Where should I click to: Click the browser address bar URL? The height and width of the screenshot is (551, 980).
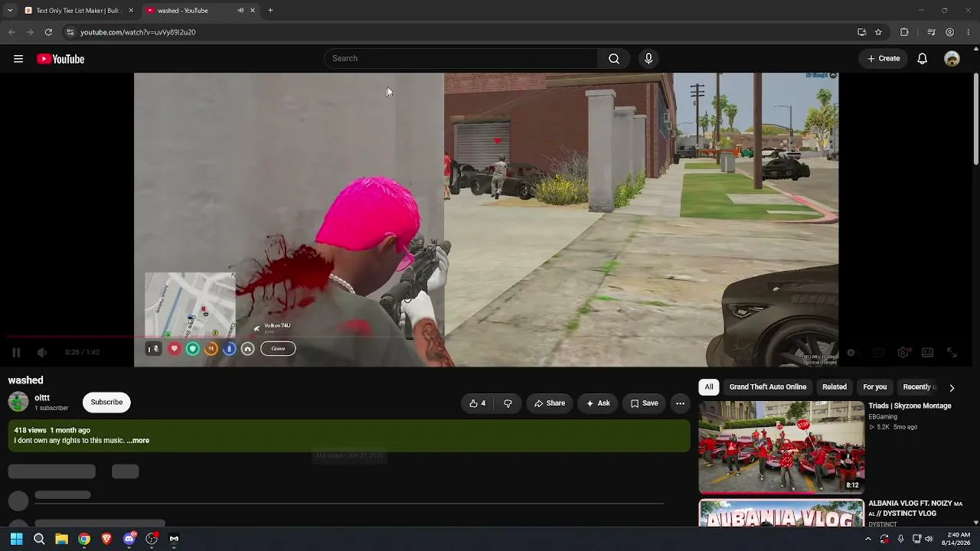click(x=138, y=32)
